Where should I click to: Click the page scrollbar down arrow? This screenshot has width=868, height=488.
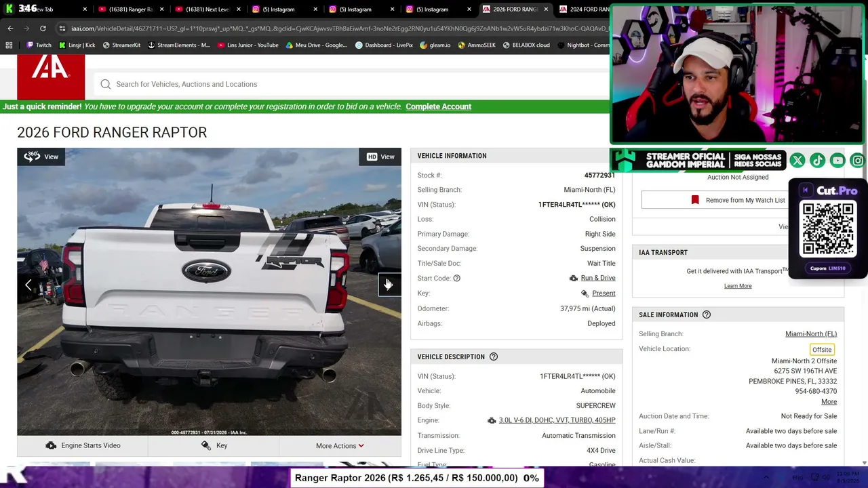tap(863, 463)
